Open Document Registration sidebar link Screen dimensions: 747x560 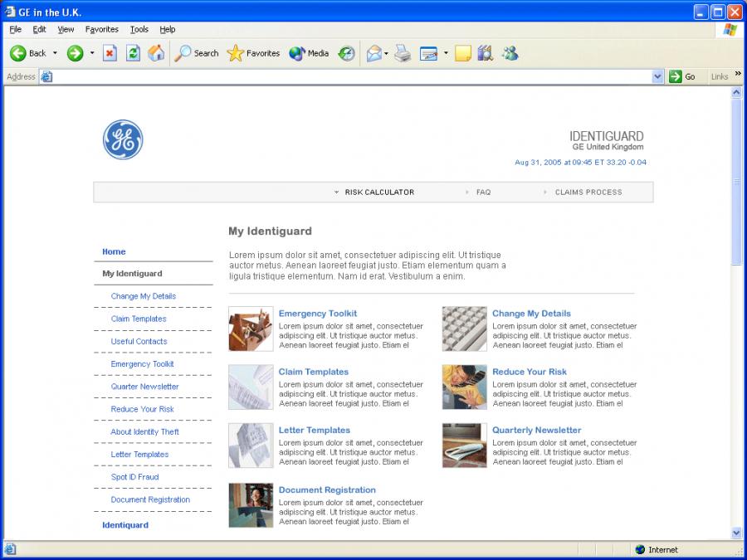[x=150, y=499]
